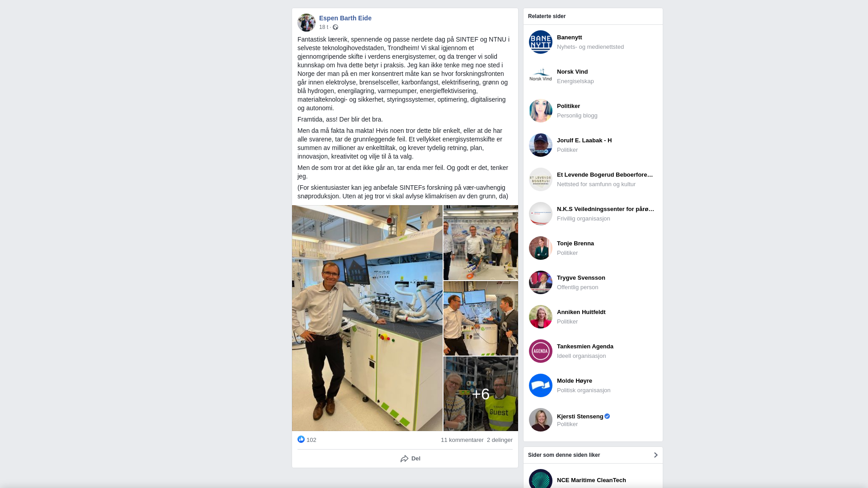Share the post with Del button
The image size is (868, 488).
(410, 459)
